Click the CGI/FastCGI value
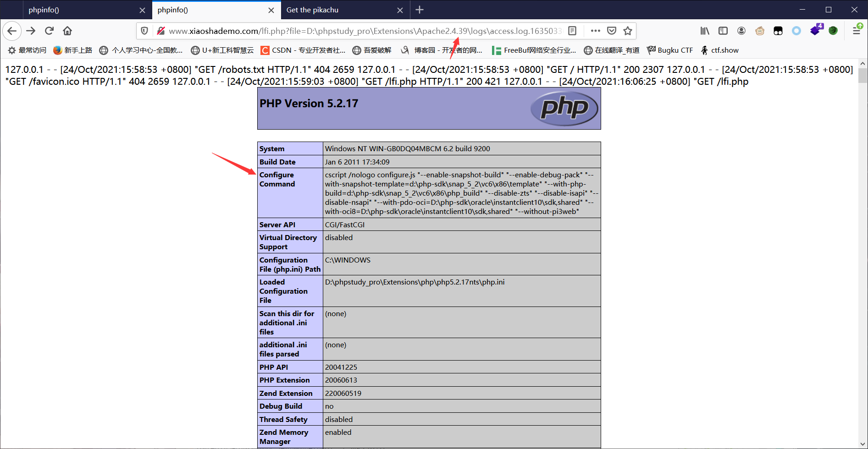 345,224
